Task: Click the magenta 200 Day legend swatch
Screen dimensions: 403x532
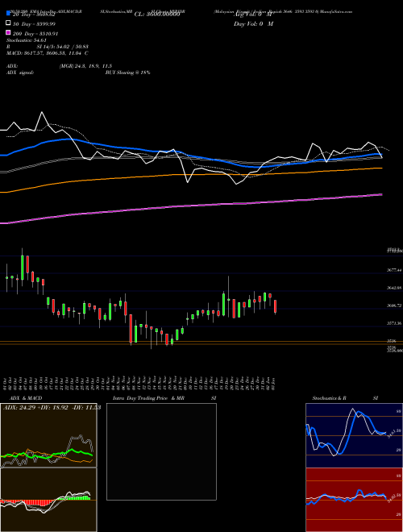Action: click(x=8, y=32)
